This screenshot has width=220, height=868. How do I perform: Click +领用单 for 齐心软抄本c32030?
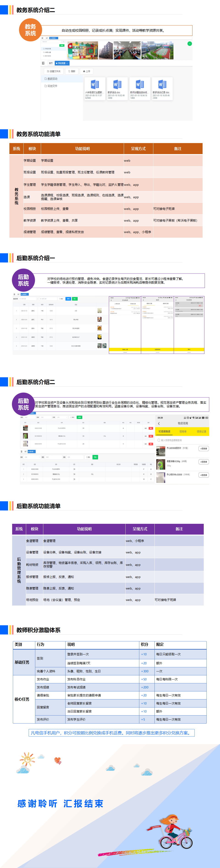(x=203, y=475)
